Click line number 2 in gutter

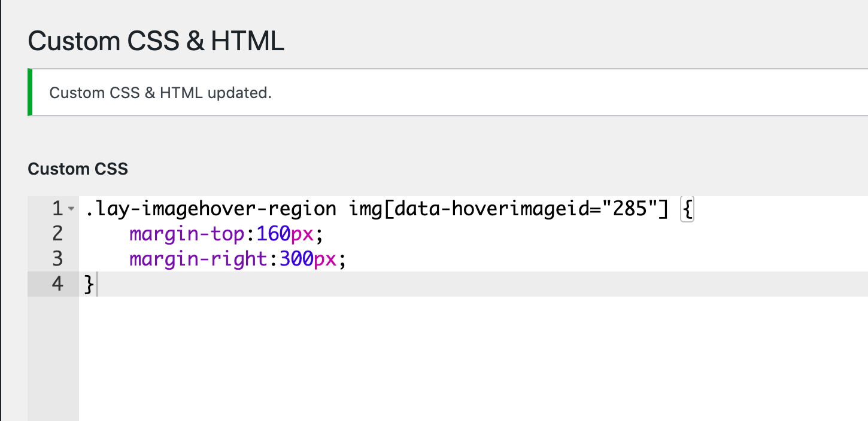57,234
